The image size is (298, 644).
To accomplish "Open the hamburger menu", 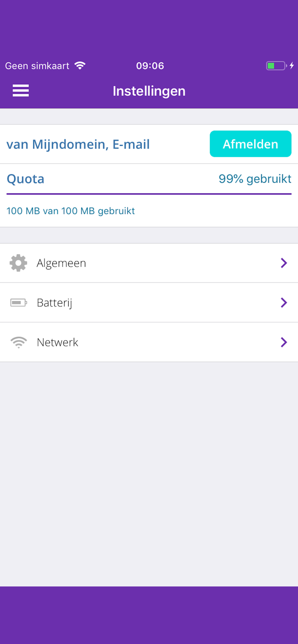I will [x=21, y=91].
